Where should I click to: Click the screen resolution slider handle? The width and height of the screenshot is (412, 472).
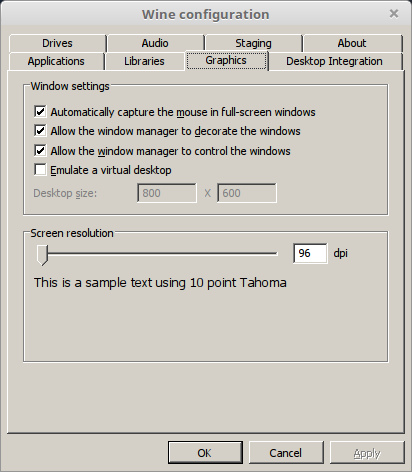pyautogui.click(x=43, y=255)
